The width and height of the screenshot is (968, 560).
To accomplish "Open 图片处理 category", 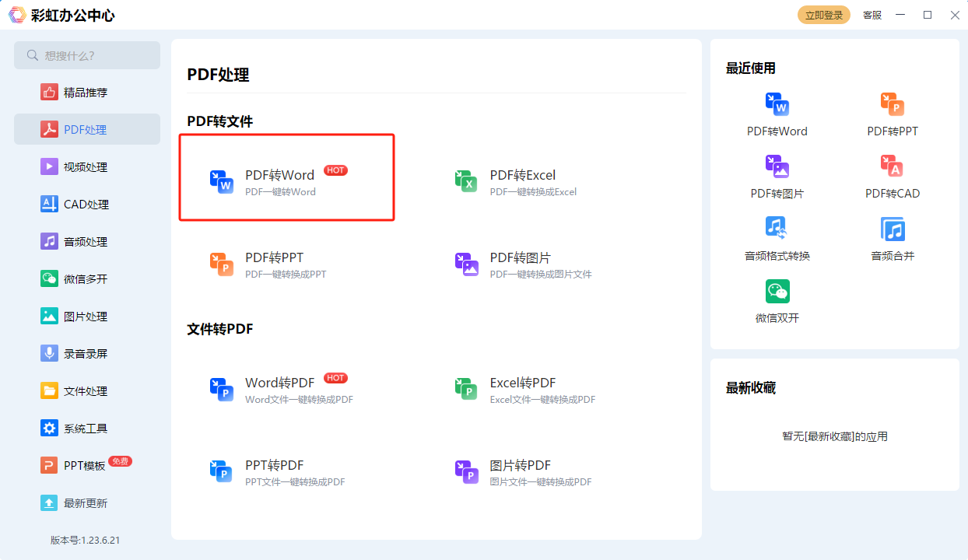I will click(87, 317).
